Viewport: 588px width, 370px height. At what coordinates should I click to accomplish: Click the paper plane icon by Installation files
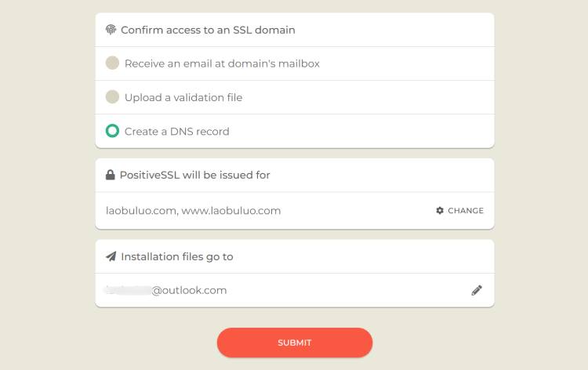(x=111, y=256)
